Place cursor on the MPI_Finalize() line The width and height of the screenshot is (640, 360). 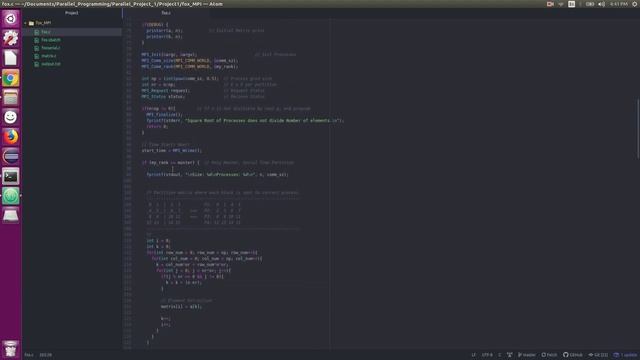click(x=164, y=115)
